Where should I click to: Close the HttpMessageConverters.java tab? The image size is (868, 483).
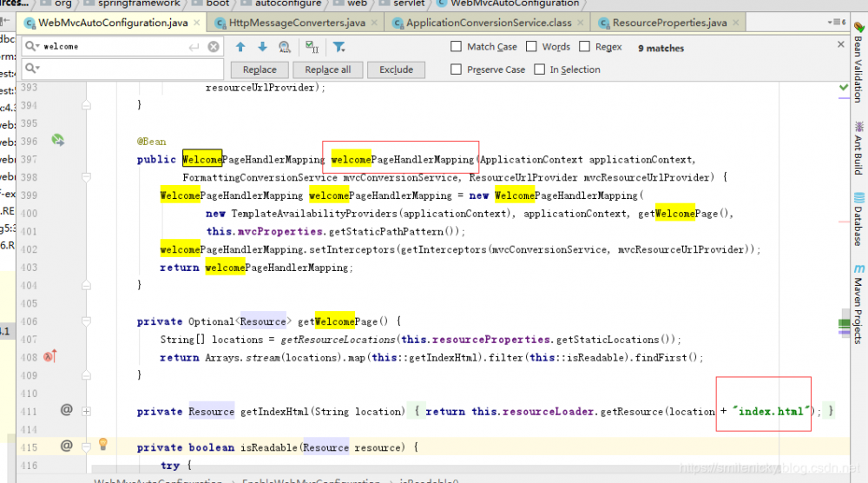[374, 23]
